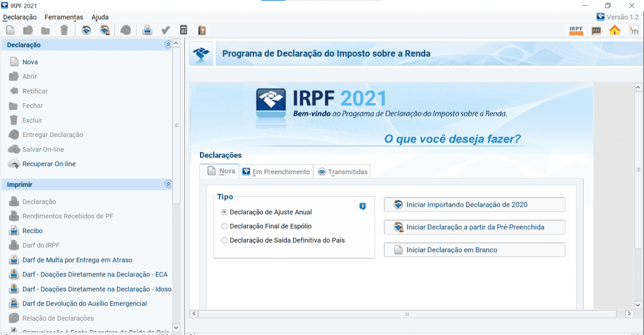This screenshot has height=335, width=644.
Task: Click the horizontal scrollbar thumb in main panel
Action: 407,314
